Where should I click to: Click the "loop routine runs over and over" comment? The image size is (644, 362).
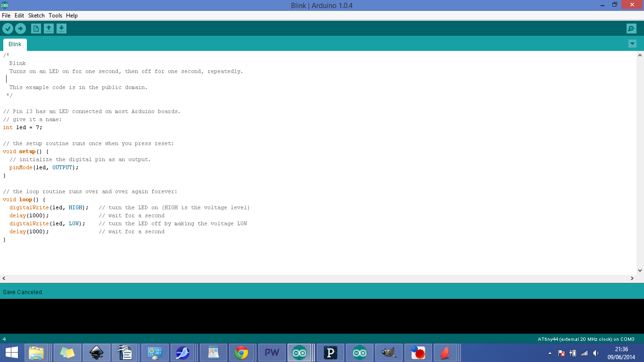pyautogui.click(x=90, y=191)
